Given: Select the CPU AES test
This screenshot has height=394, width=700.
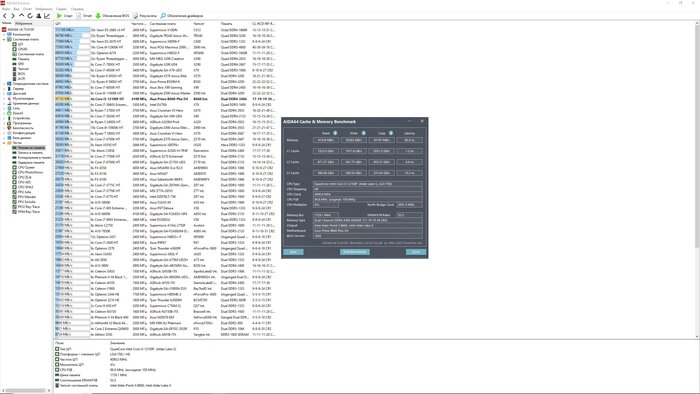Looking at the screenshot, I should point(25,182).
